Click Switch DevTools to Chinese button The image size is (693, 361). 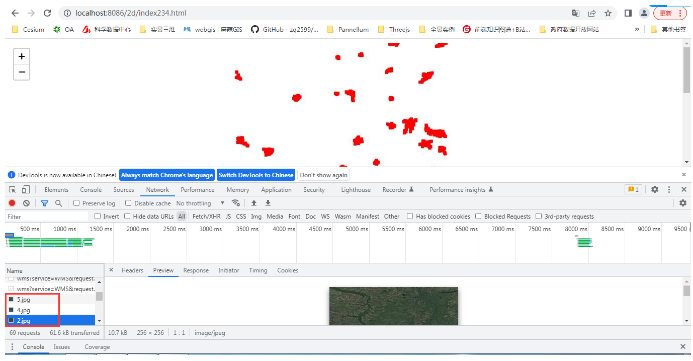256,175
